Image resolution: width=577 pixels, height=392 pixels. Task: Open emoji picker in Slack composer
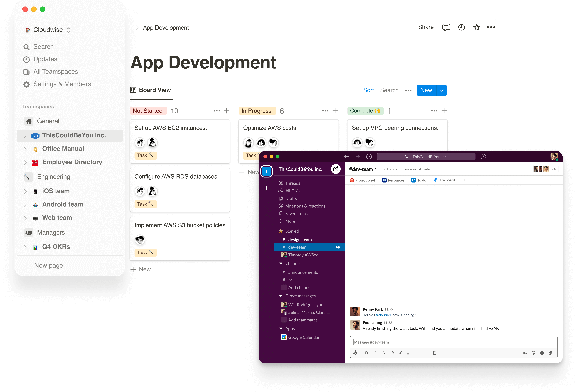(542, 353)
